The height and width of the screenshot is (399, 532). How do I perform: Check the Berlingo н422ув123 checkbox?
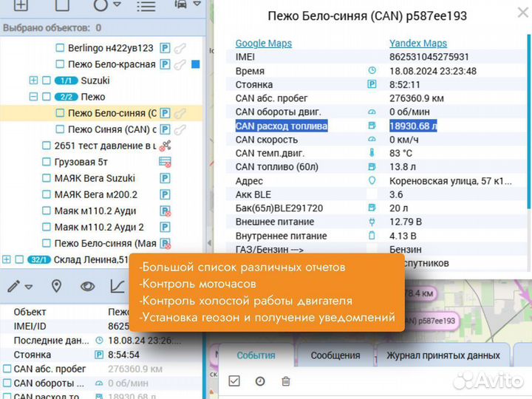[60, 48]
